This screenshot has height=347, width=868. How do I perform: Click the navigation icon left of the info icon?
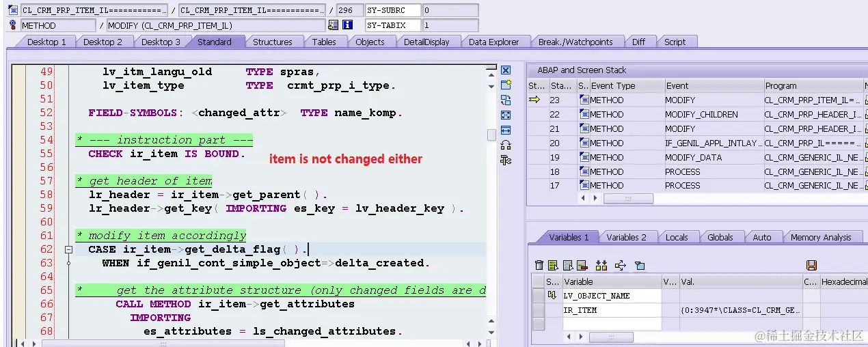click(x=334, y=25)
